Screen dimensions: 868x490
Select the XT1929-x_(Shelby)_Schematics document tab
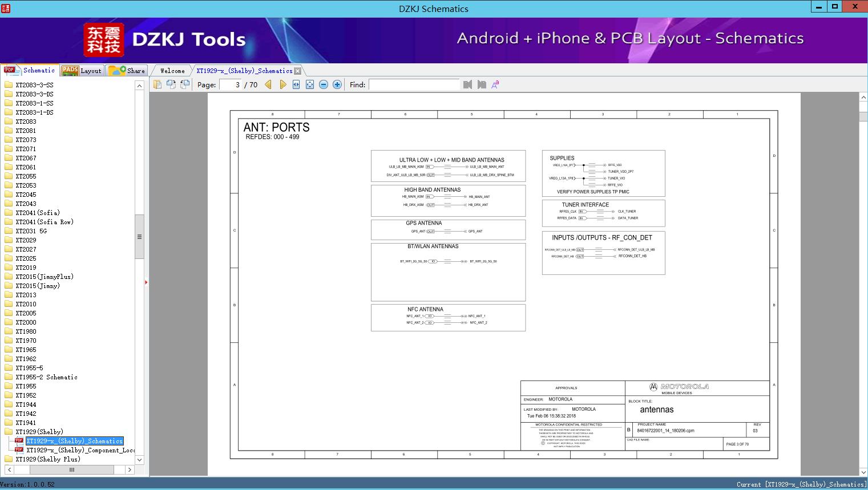pyautogui.click(x=244, y=71)
